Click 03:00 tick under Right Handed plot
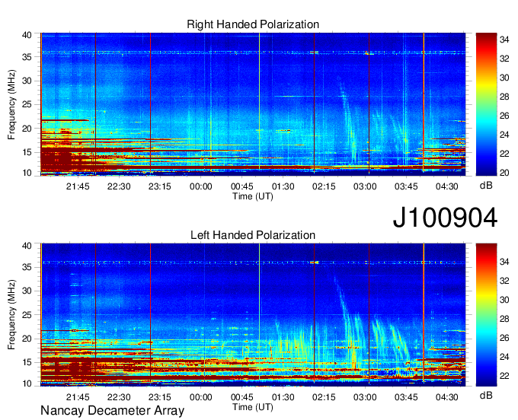This screenshot has width=518, height=420. pyautogui.click(x=365, y=186)
